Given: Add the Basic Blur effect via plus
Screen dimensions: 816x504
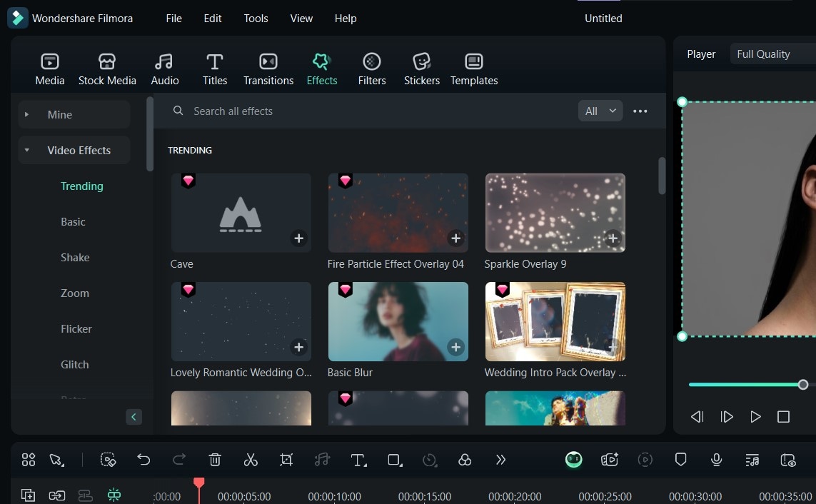Looking at the screenshot, I should [x=456, y=347].
